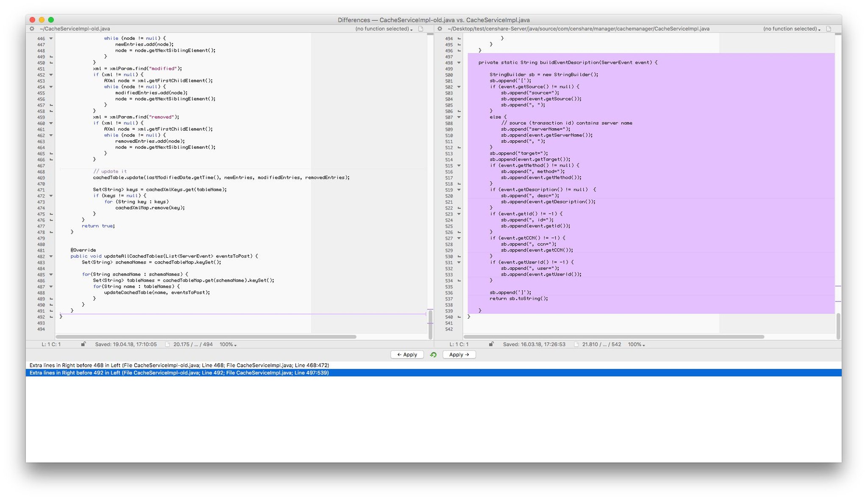The image size is (868, 500).
Task: Open left pane gear settings icon
Action: (x=32, y=29)
